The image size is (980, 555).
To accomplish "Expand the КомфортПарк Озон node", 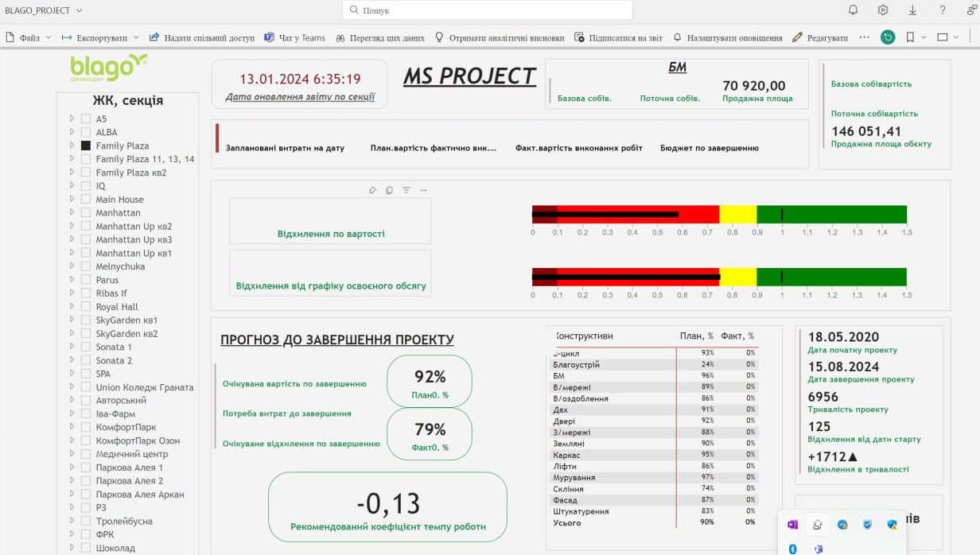I will coord(72,441).
